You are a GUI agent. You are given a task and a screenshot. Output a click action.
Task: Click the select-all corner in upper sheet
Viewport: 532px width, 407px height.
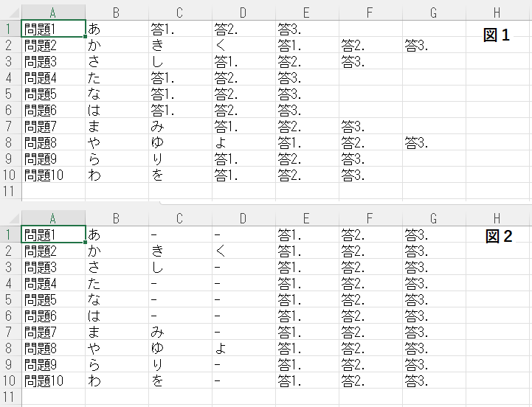coord(10,13)
